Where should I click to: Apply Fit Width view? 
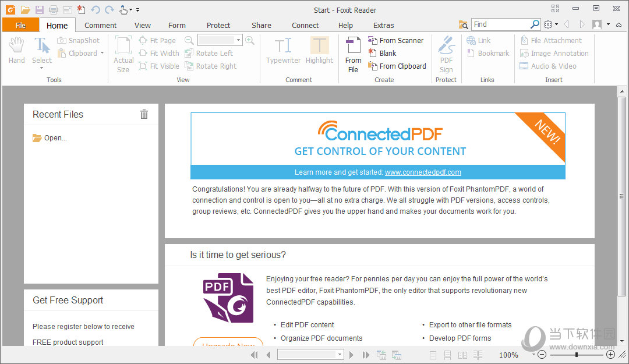[159, 54]
